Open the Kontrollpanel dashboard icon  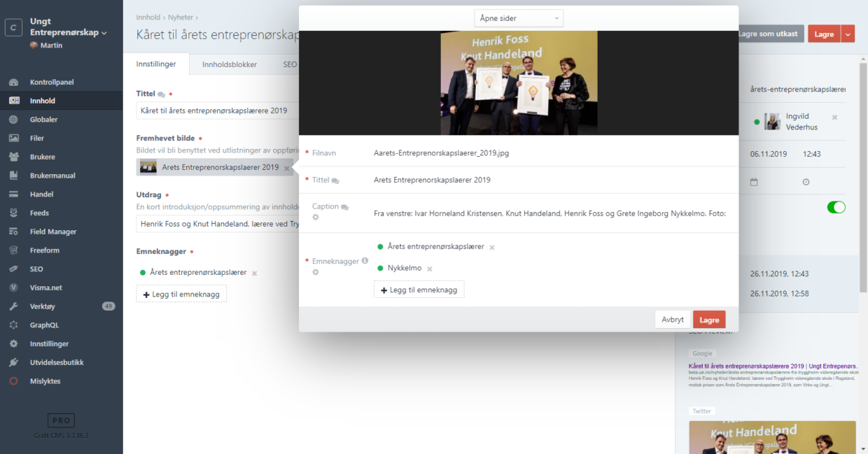pyautogui.click(x=13, y=83)
